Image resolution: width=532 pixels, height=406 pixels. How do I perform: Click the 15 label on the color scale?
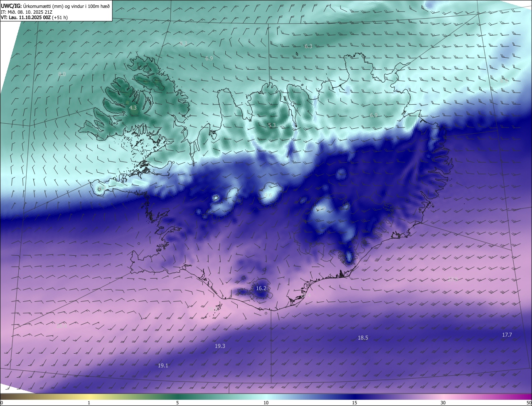tap(355, 403)
